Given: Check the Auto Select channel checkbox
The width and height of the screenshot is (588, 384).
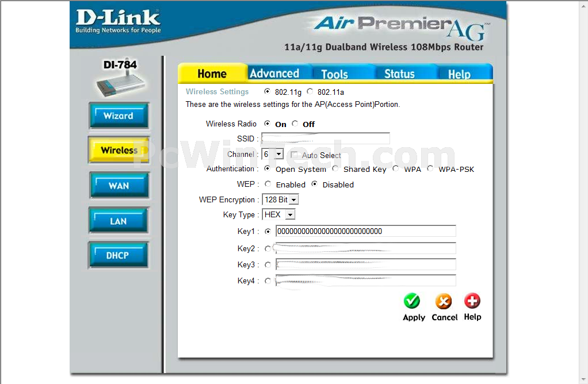Looking at the screenshot, I should [294, 155].
